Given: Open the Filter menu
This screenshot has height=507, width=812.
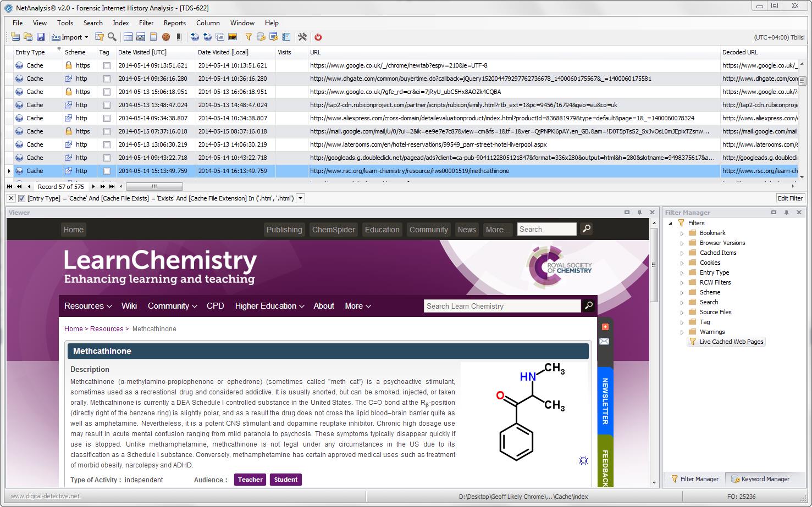Looking at the screenshot, I should tap(146, 23).
